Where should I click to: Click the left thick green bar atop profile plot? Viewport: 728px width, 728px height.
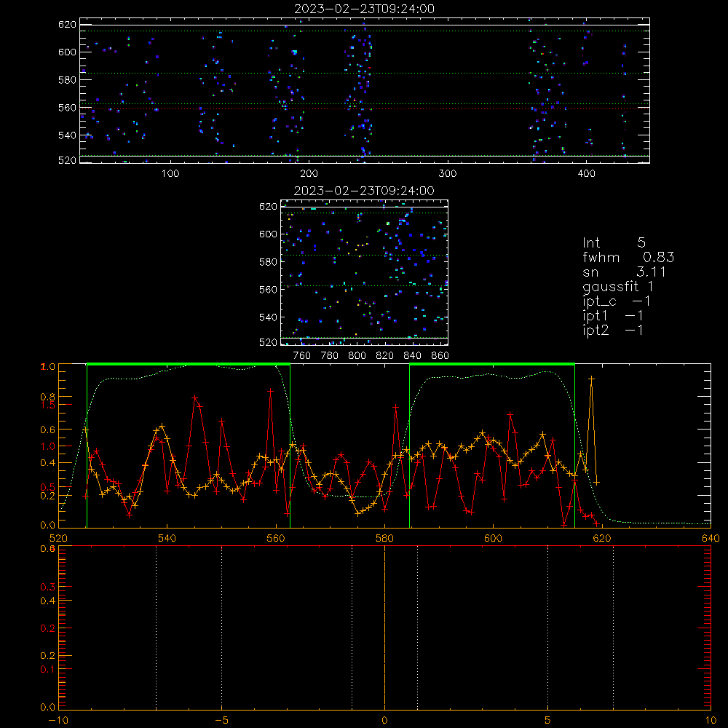(x=189, y=364)
